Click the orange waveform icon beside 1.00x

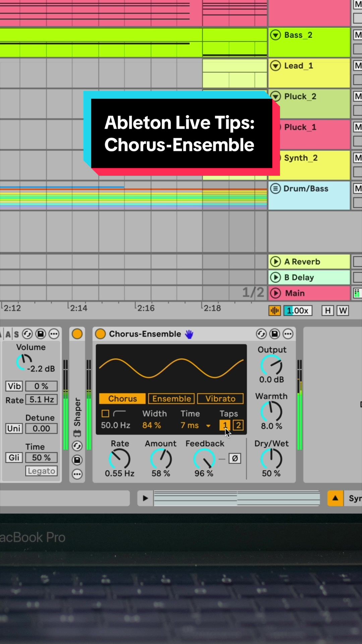[275, 311]
